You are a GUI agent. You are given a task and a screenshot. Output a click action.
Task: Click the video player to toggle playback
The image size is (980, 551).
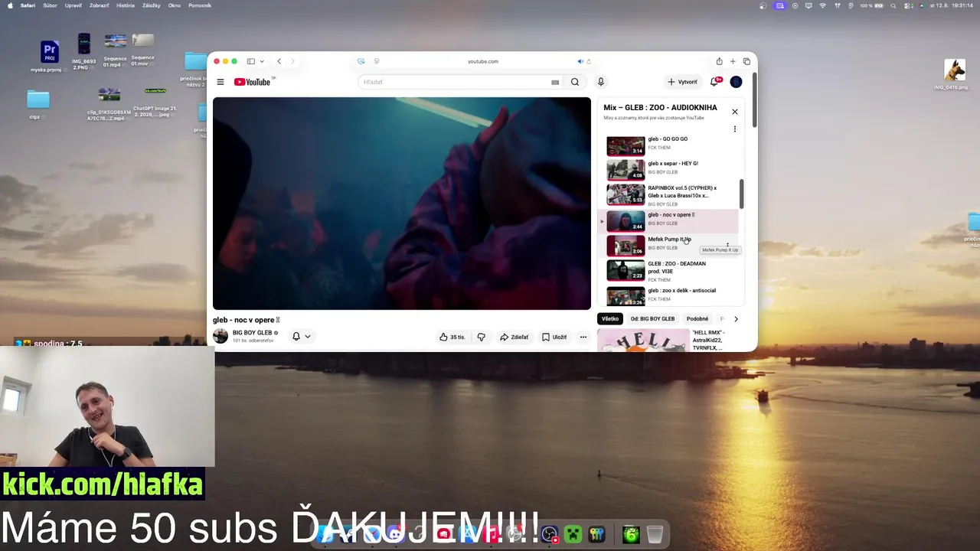(402, 204)
